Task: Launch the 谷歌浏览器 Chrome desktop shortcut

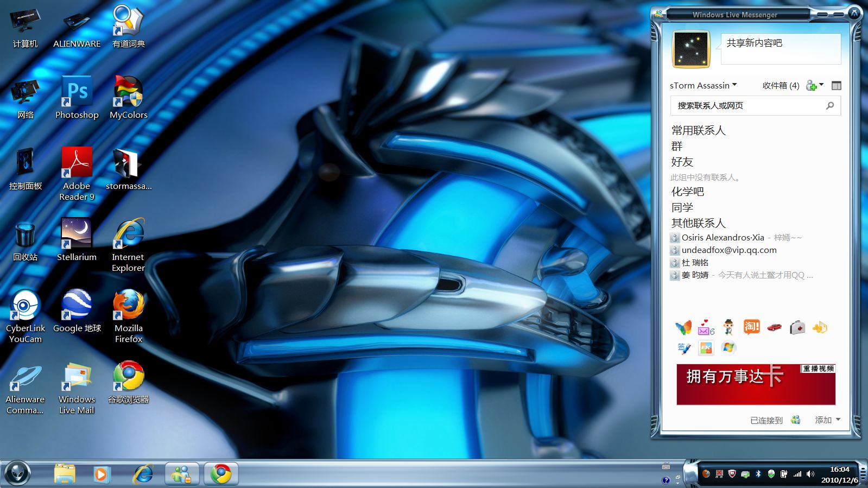Action: click(x=129, y=382)
